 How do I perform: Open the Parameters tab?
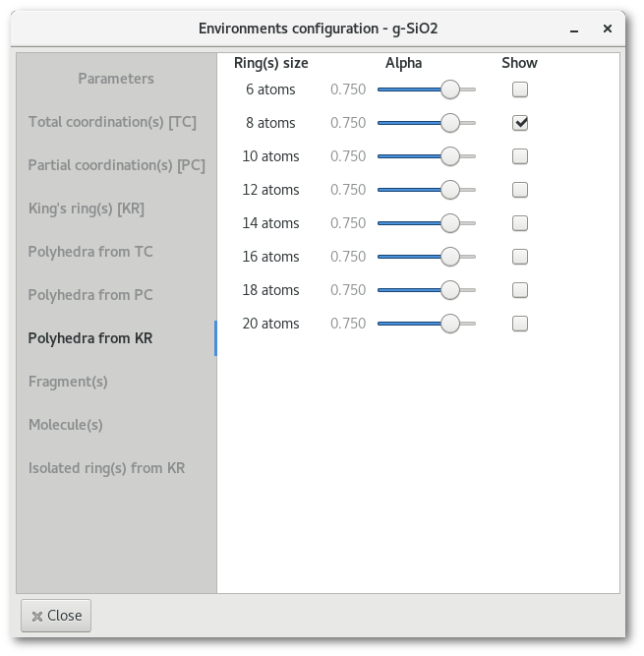116,79
